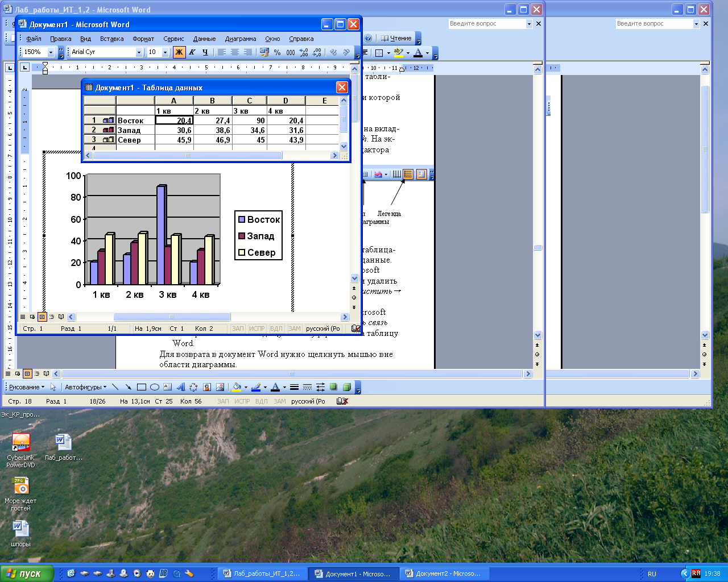Center text in Документ1 toolbar

(235, 52)
